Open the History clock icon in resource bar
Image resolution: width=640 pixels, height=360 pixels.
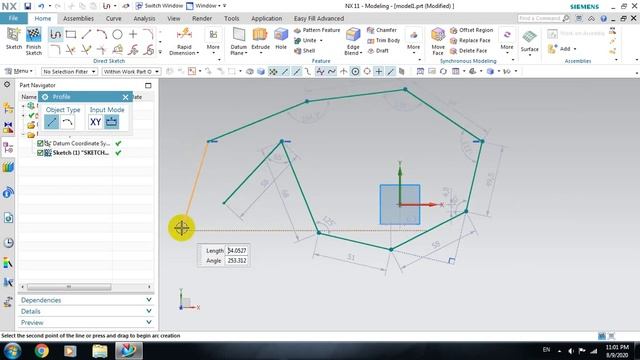8,242
